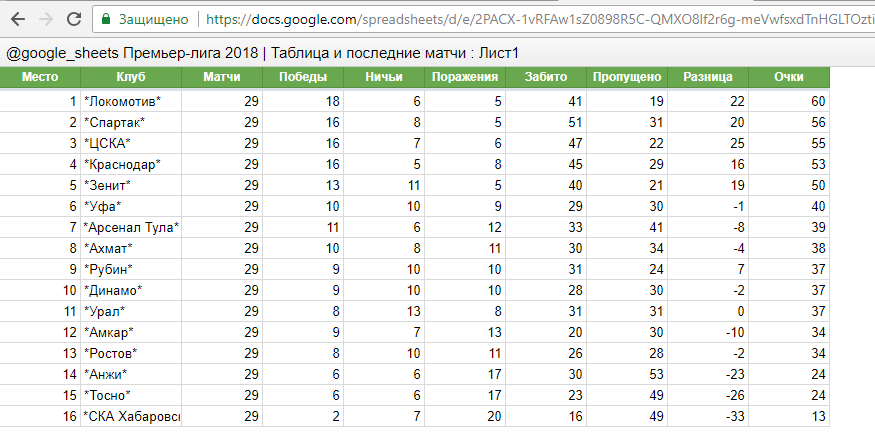Select the '*Рубин*' club cell
This screenshot has height=445, width=875.
[131, 269]
